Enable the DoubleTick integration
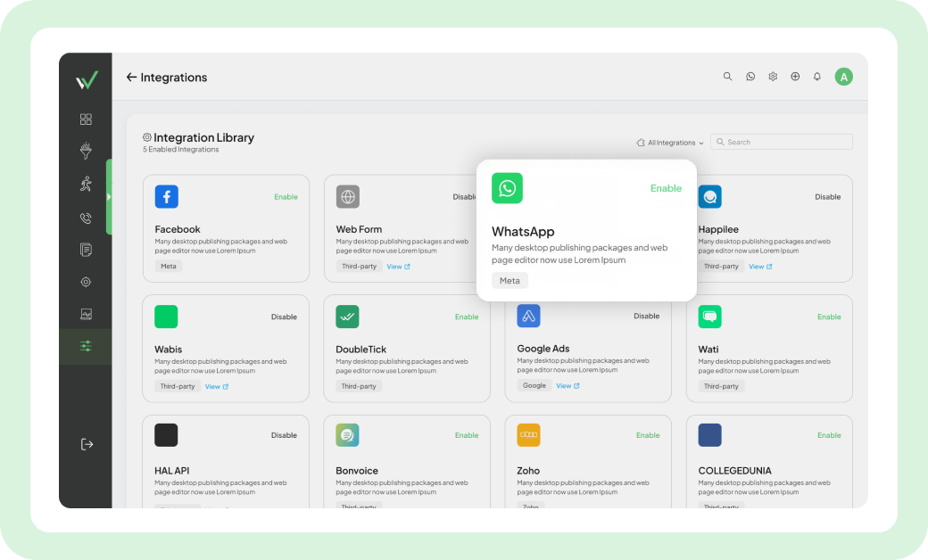The image size is (928, 560). click(x=467, y=317)
